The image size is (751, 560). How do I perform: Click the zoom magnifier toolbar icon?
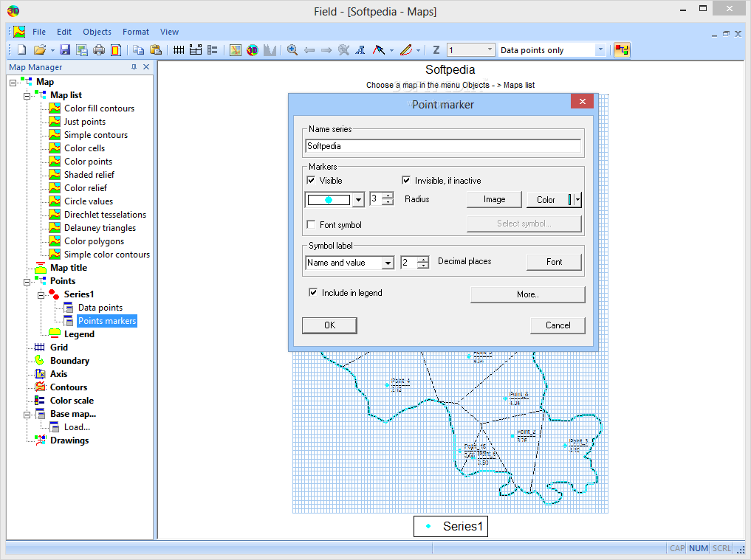click(x=292, y=50)
